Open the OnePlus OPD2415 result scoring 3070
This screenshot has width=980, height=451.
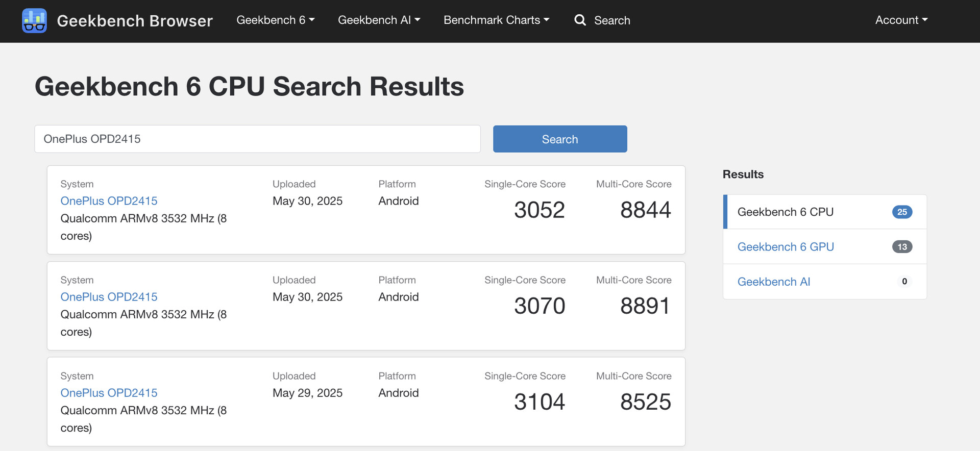109,297
